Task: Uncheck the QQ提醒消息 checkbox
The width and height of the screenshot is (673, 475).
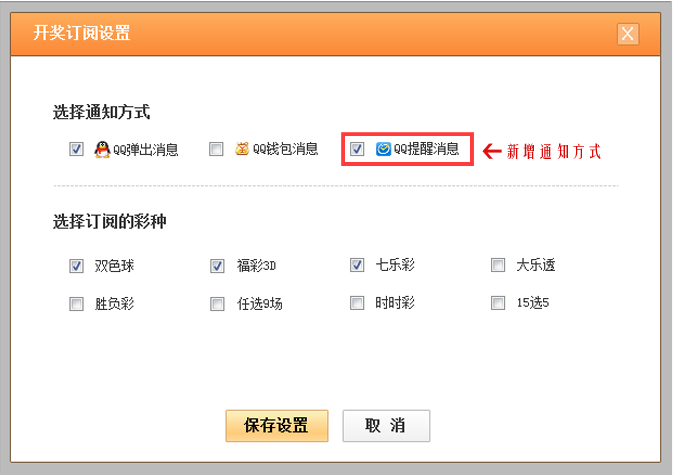Action: tap(357, 149)
